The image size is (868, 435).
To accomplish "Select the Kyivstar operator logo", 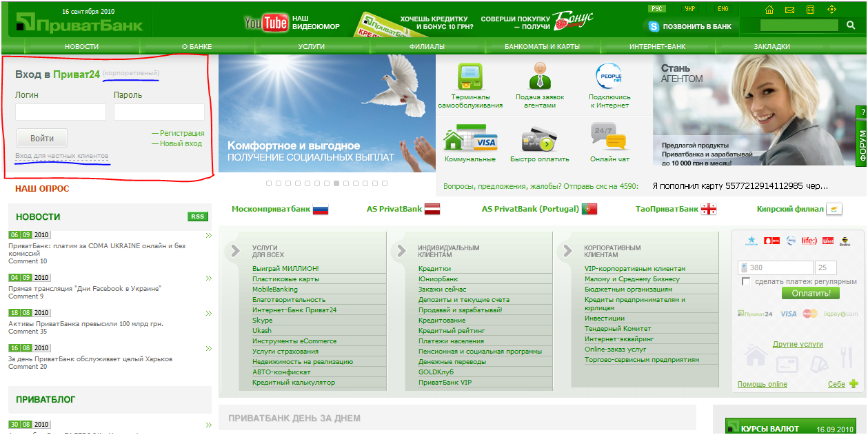I will click(x=751, y=241).
